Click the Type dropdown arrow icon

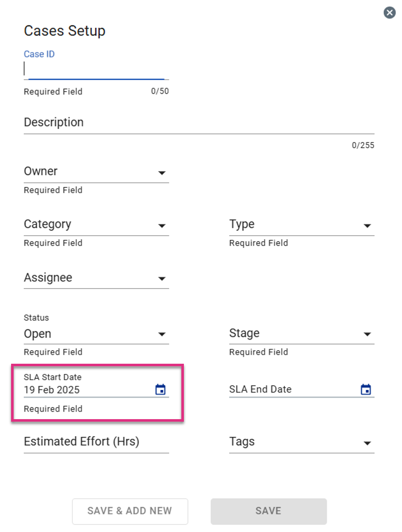[367, 226]
